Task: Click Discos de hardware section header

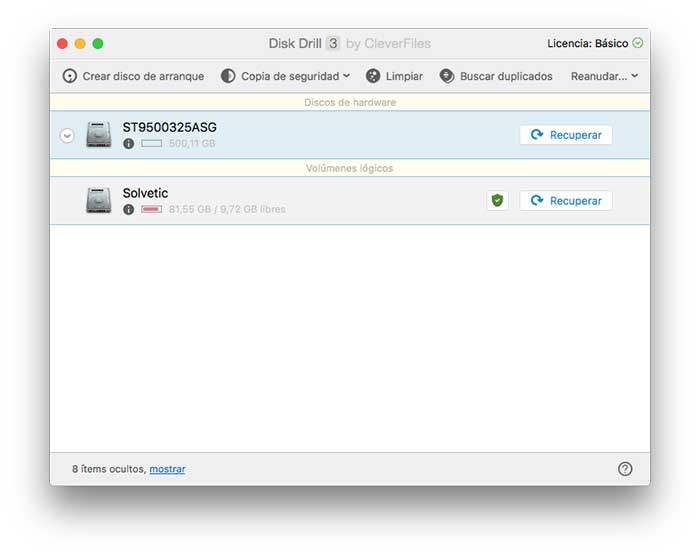Action: (x=350, y=102)
